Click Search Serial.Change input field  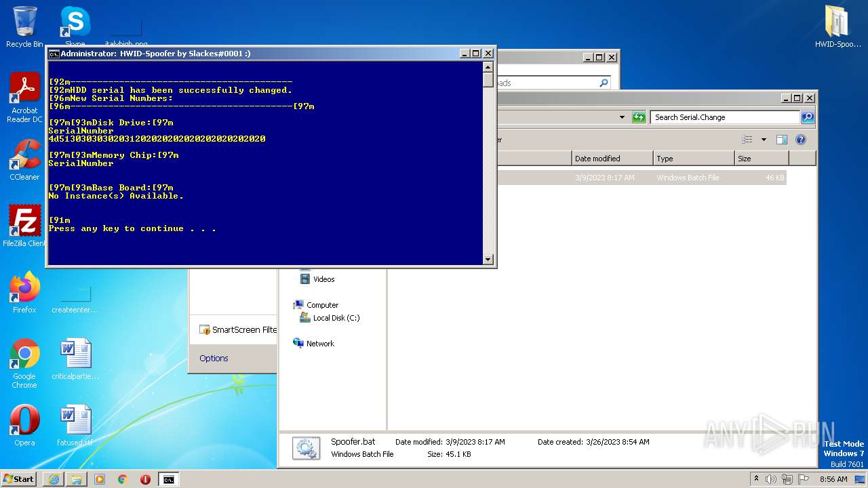point(724,117)
